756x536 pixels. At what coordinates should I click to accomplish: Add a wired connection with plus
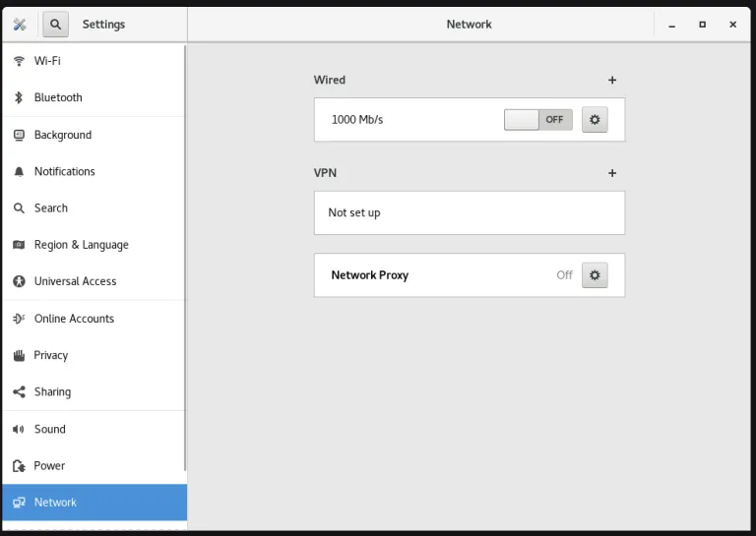(612, 80)
